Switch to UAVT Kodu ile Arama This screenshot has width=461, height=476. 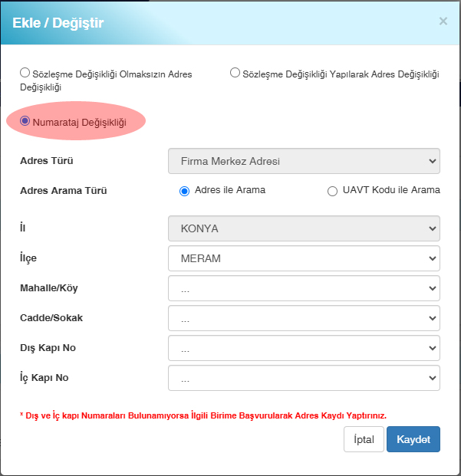pyautogui.click(x=332, y=191)
